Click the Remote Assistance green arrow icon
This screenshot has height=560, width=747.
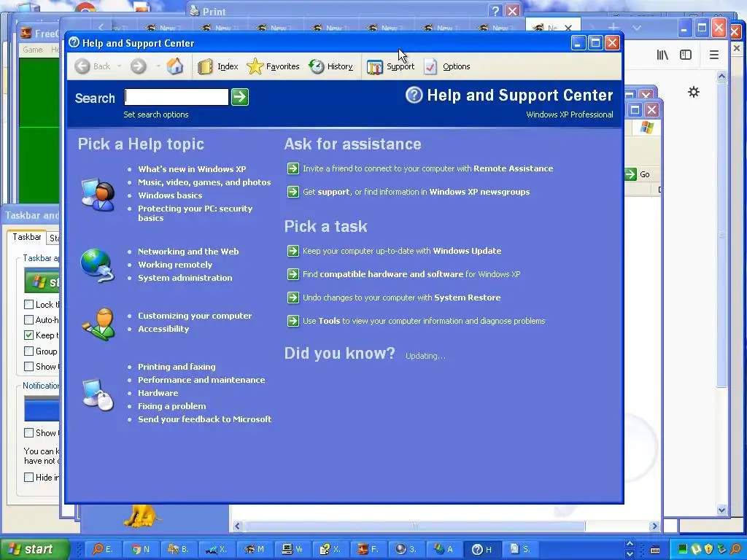293,168
